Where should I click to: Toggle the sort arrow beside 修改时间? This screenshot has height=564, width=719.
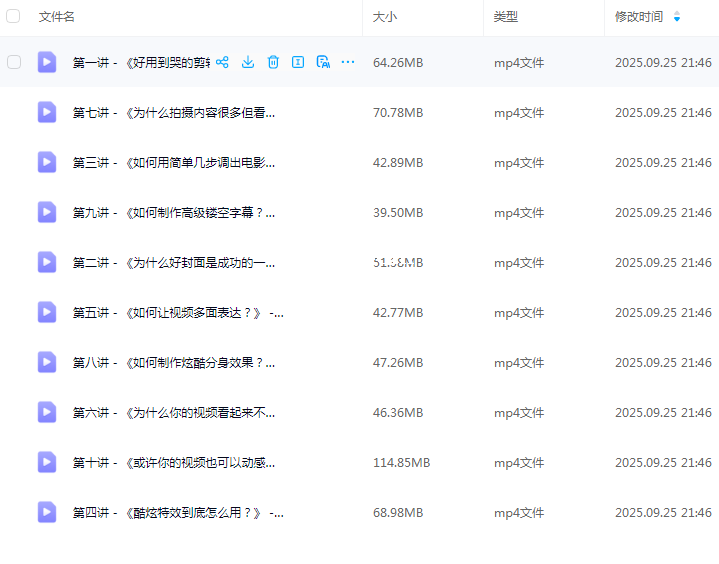(677, 17)
